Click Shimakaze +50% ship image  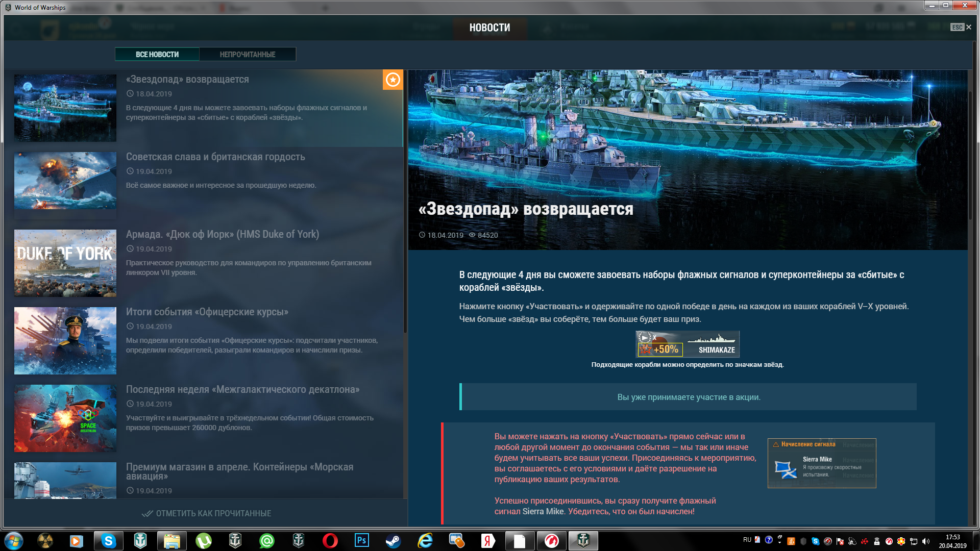tap(687, 344)
